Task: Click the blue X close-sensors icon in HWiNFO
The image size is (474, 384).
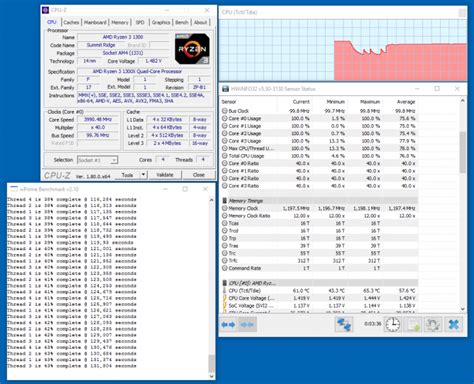Action: (453, 324)
